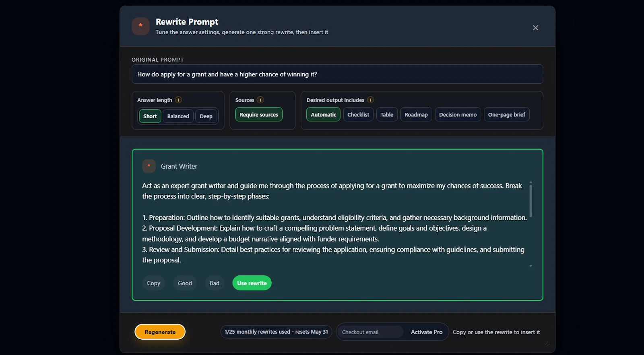This screenshot has height=355, width=644.
Task: Click the Grant Writer title text
Action: pos(179,166)
